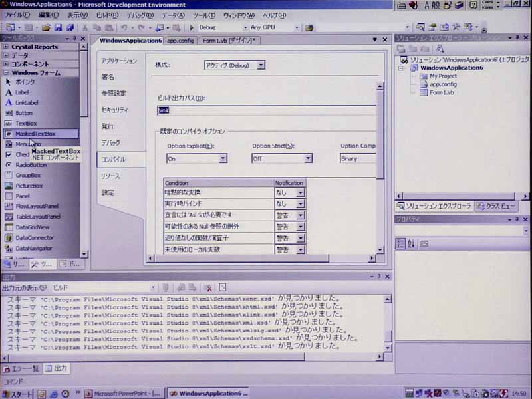Viewport: 532px width, 399px height.
Task: Toggle auto-hide pin on the toolbox panel
Action: coord(74,38)
